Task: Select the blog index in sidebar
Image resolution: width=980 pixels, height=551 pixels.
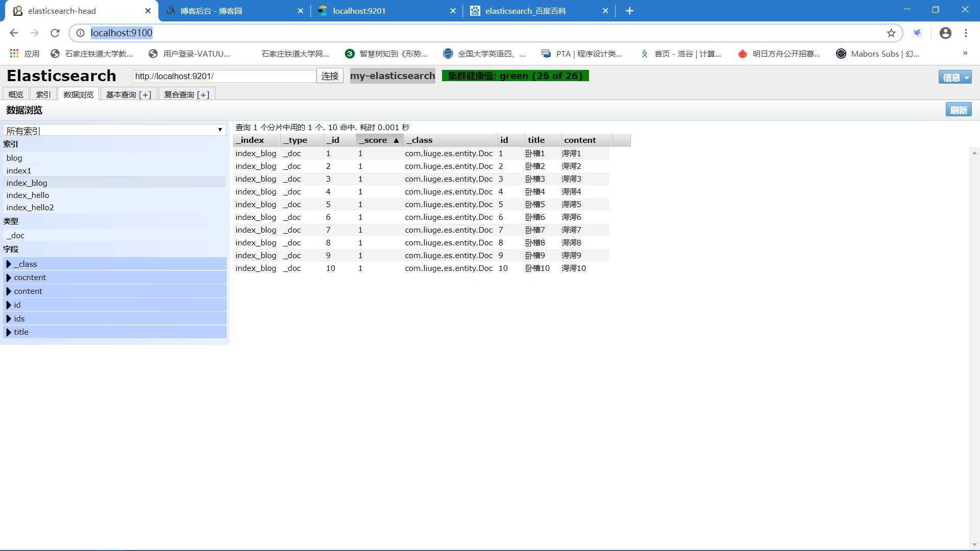Action: 114,158
